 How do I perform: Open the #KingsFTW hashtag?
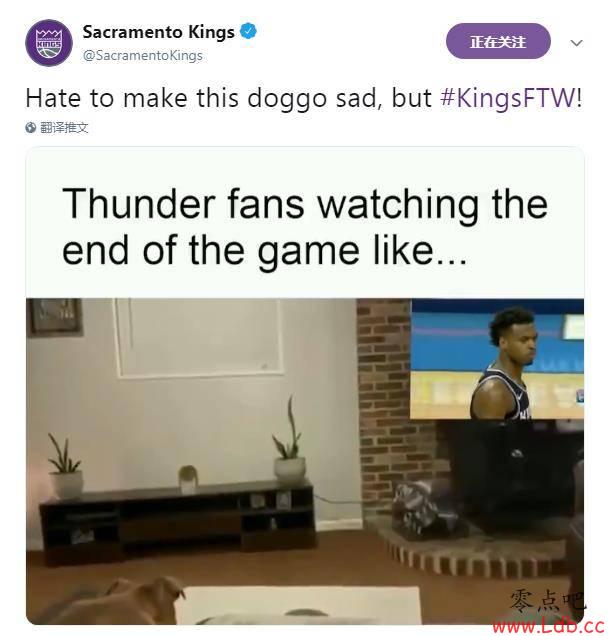(x=508, y=98)
